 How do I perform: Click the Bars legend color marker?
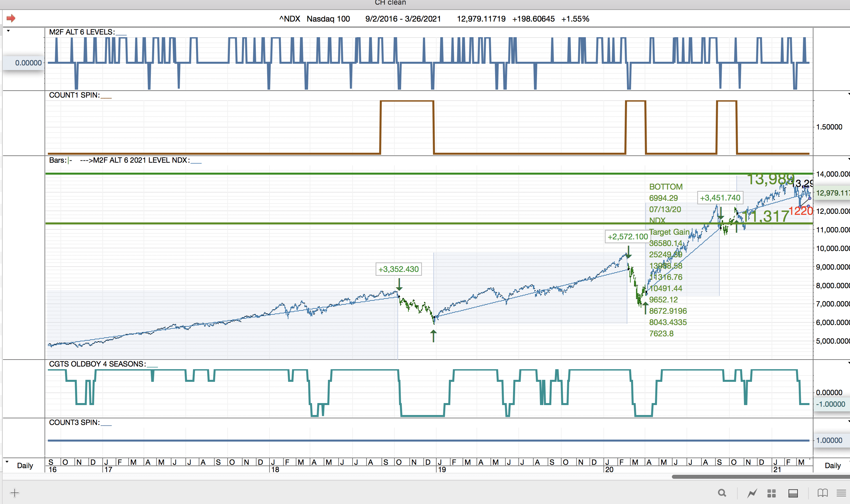coord(69,160)
